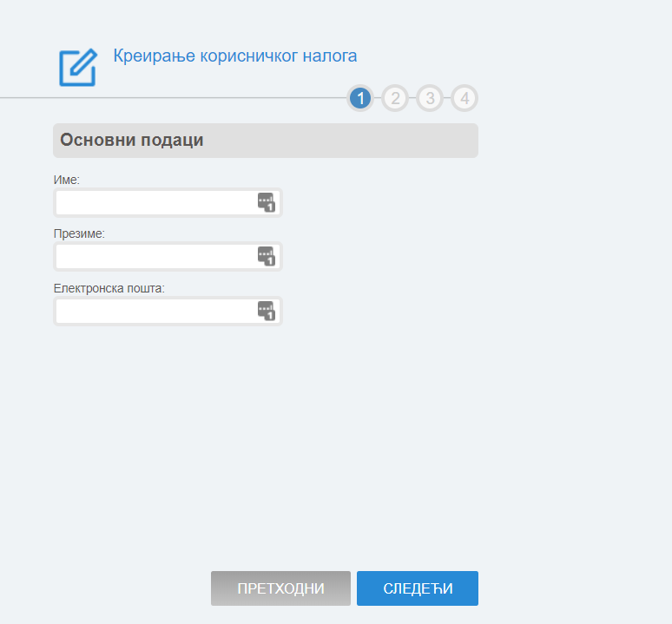Click the СЛЕДЕЋИ button
Viewport: 672px width, 624px height.
tap(418, 588)
